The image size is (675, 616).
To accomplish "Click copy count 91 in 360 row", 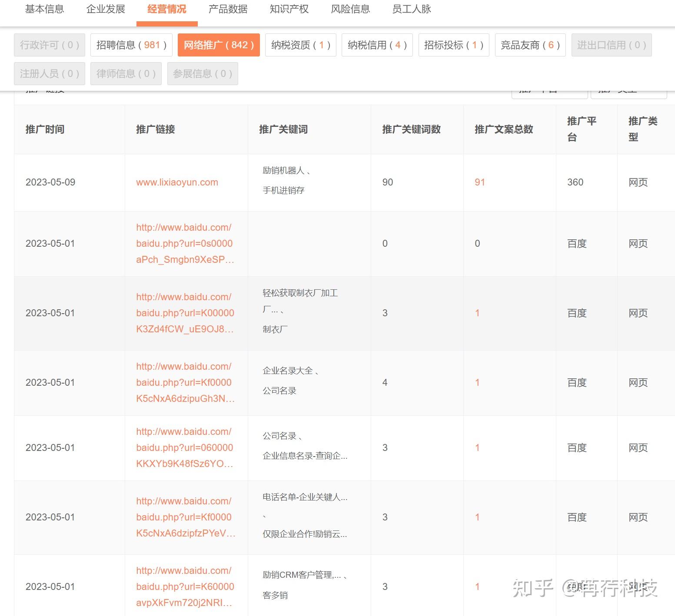I will point(479,182).
